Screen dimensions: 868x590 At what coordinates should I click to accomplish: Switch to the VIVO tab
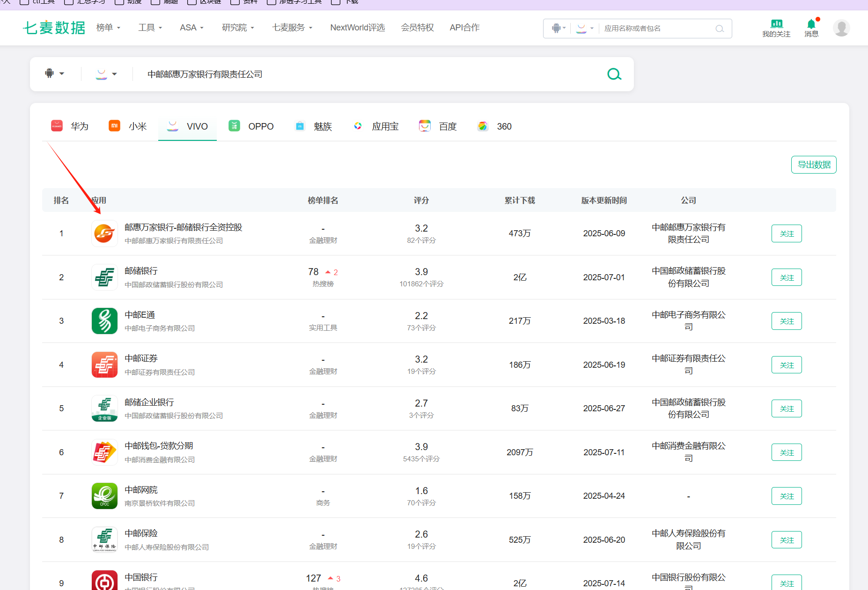(x=187, y=126)
